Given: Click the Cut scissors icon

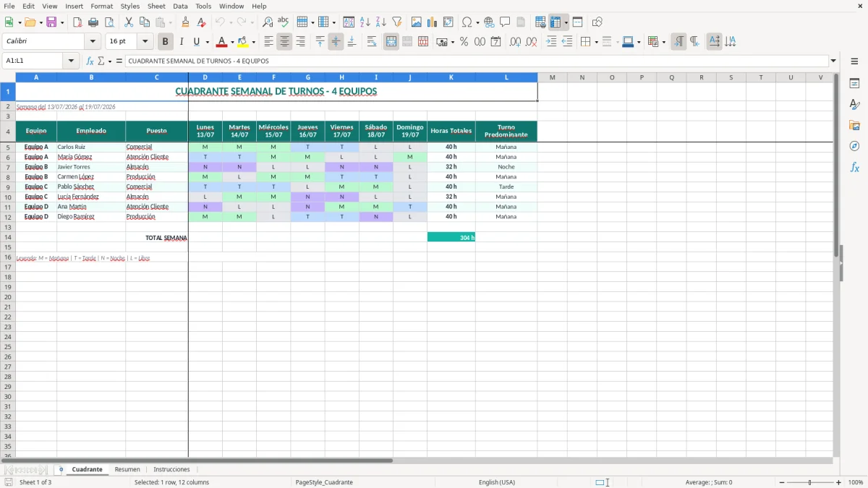Looking at the screenshot, I should point(129,22).
